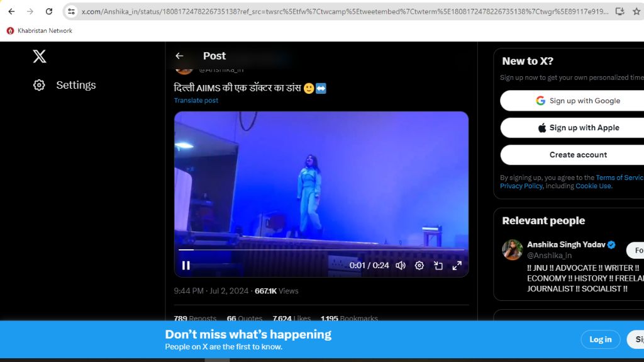Reload the page with browser refresh icon

pos(49,11)
